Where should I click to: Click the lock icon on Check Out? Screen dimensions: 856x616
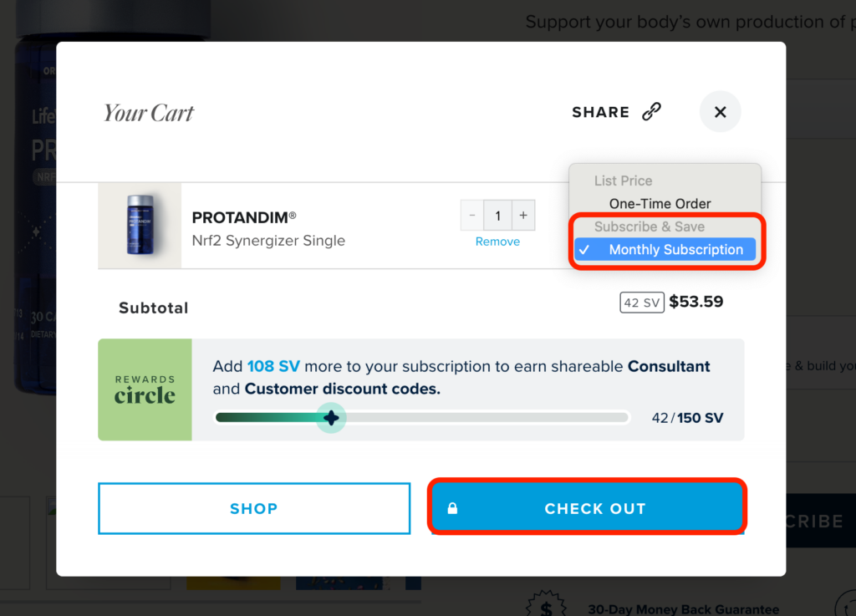click(x=452, y=508)
